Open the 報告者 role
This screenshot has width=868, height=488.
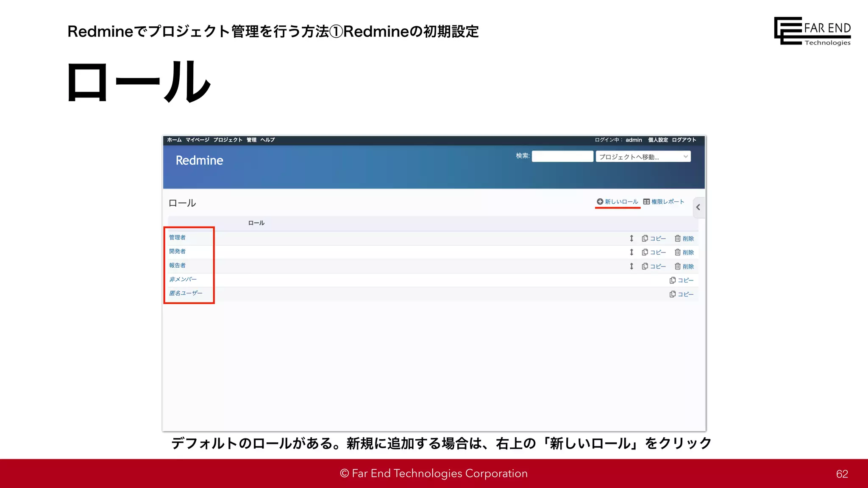177,265
